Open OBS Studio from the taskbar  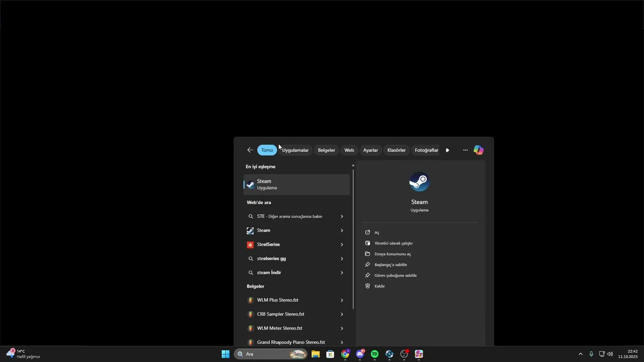coord(404,354)
